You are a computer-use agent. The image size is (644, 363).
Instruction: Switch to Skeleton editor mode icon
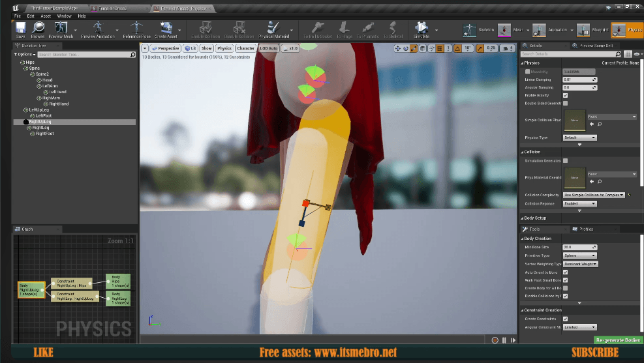click(x=470, y=30)
